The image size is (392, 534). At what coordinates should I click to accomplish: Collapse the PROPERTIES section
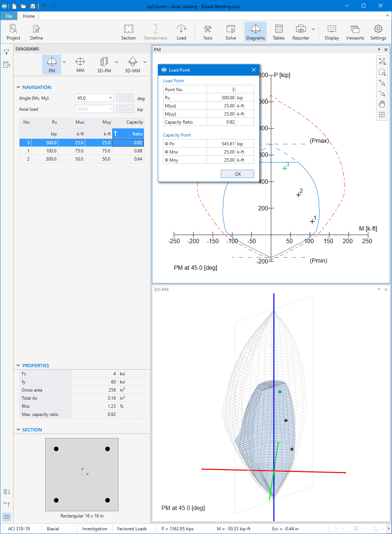pyautogui.click(x=18, y=366)
